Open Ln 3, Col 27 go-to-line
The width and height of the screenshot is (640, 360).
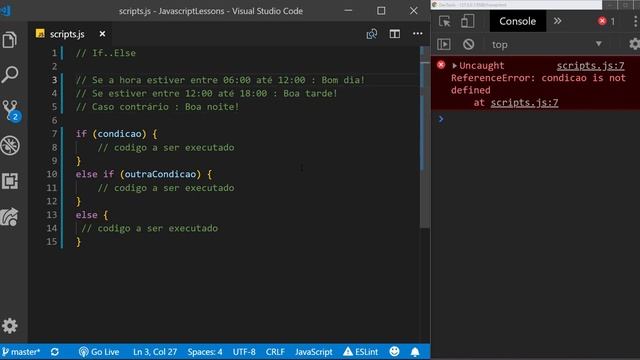point(155,352)
